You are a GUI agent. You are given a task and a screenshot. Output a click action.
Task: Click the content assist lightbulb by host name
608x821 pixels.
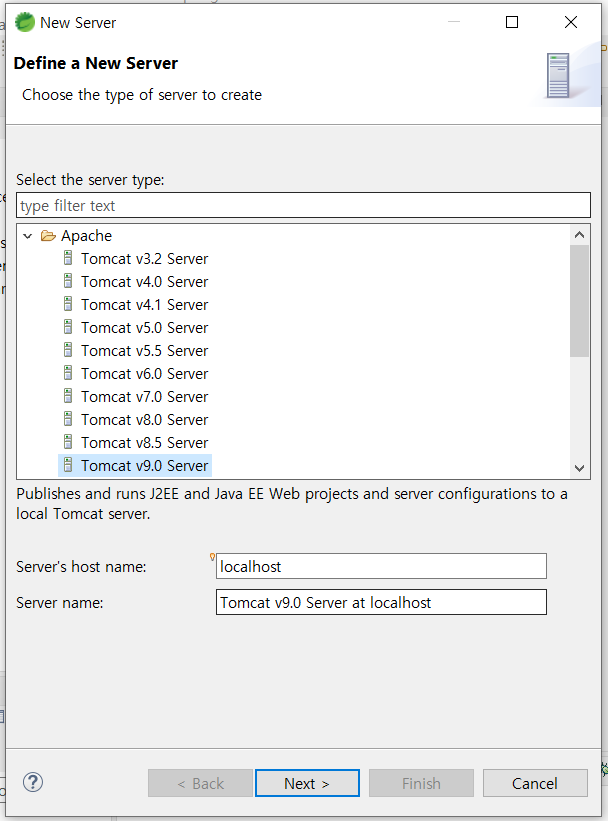click(212, 557)
